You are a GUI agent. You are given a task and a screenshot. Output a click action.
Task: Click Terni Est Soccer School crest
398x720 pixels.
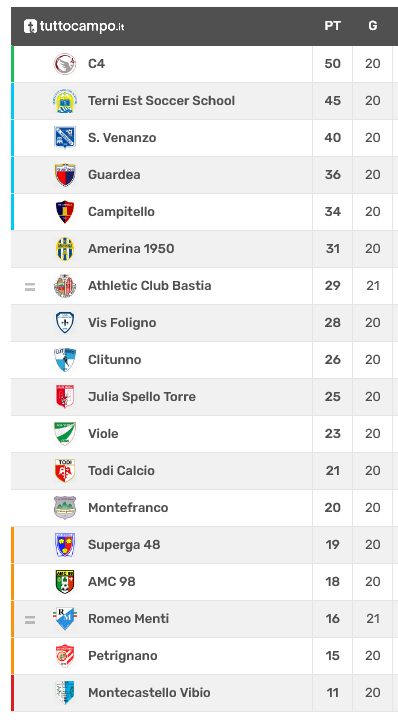point(65,101)
